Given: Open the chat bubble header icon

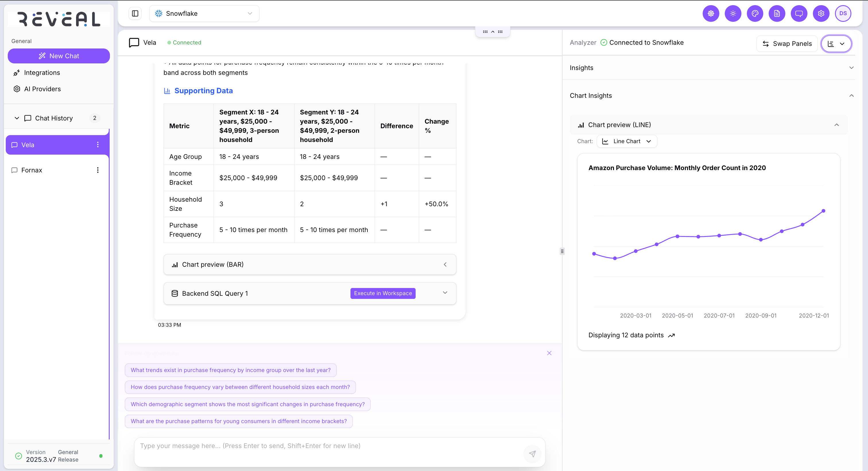Looking at the screenshot, I should coord(799,13).
